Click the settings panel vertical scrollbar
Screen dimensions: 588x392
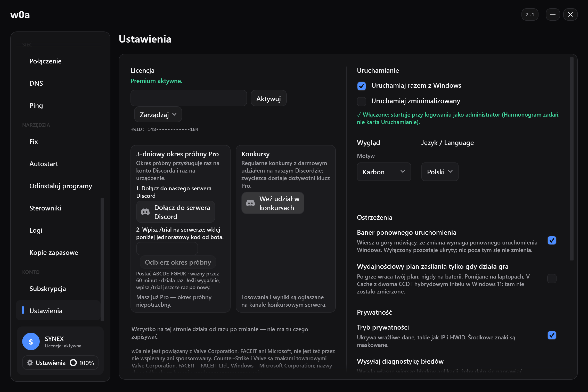click(x=572, y=159)
